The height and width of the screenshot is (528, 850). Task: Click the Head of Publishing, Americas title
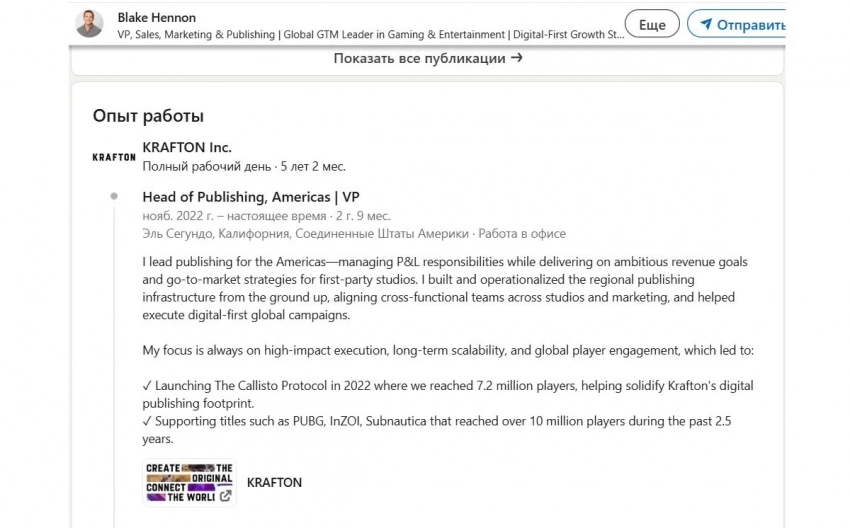click(x=250, y=196)
